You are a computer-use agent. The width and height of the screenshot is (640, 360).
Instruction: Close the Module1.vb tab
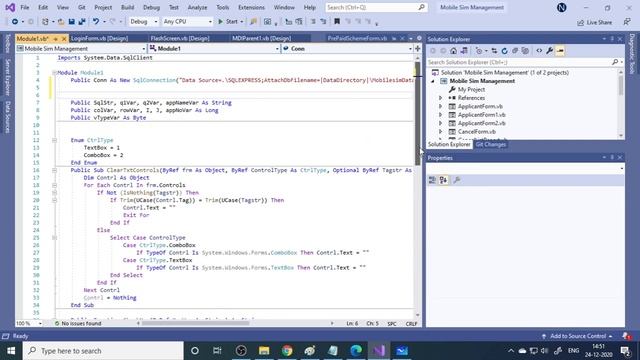point(64,39)
